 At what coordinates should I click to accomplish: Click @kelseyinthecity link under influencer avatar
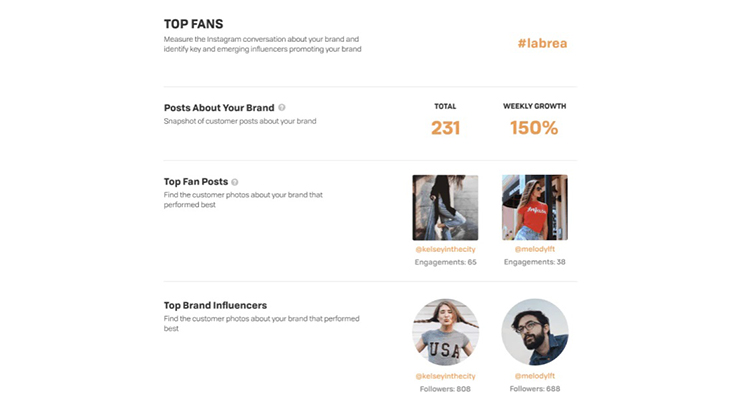pyautogui.click(x=445, y=376)
